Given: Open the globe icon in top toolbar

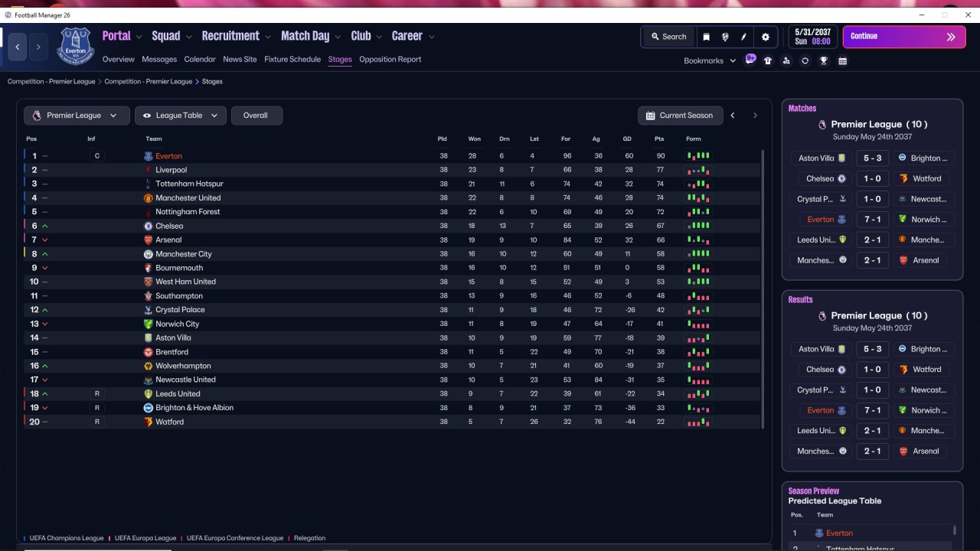Looking at the screenshot, I should pyautogui.click(x=724, y=37).
